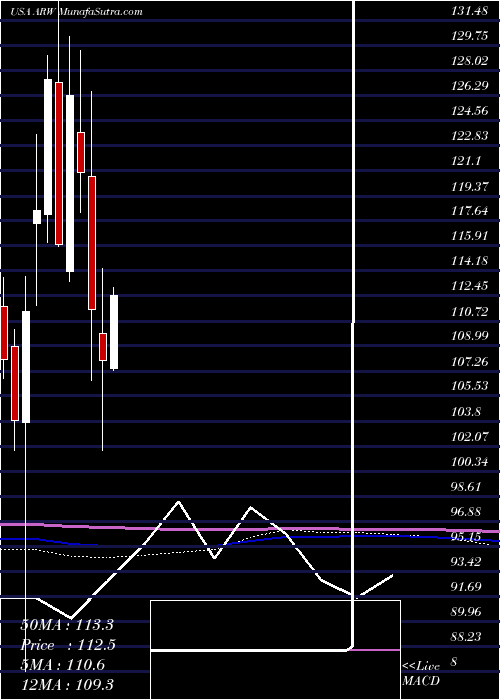Click the 100.34 price axis label
This screenshot has height=700, width=500.
[469, 461]
